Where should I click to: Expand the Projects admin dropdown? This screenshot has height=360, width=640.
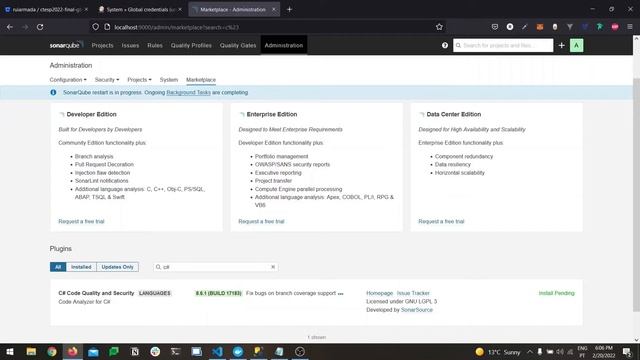point(139,80)
